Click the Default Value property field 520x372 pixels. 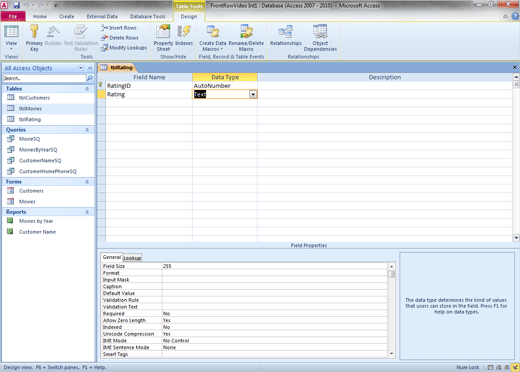tap(275, 293)
